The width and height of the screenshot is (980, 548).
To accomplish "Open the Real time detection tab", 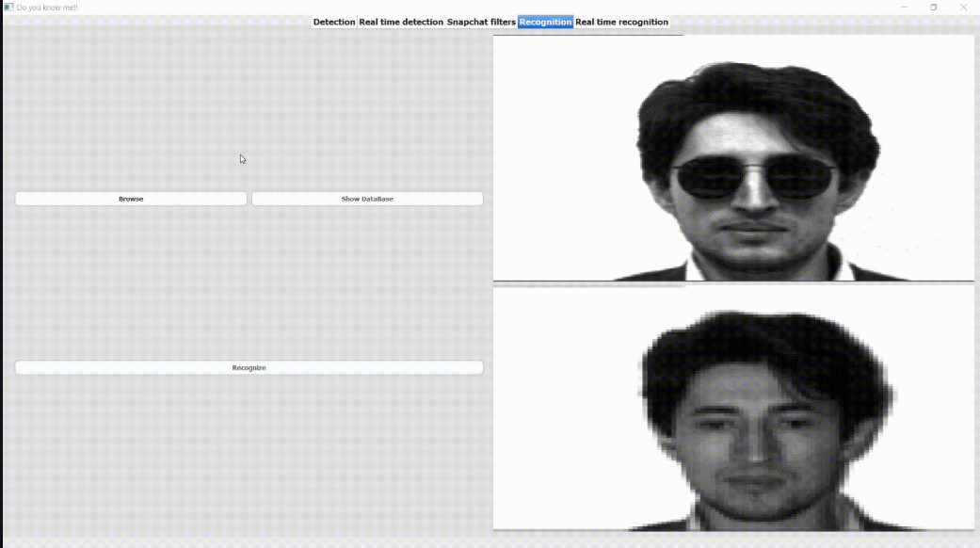I will coord(401,22).
